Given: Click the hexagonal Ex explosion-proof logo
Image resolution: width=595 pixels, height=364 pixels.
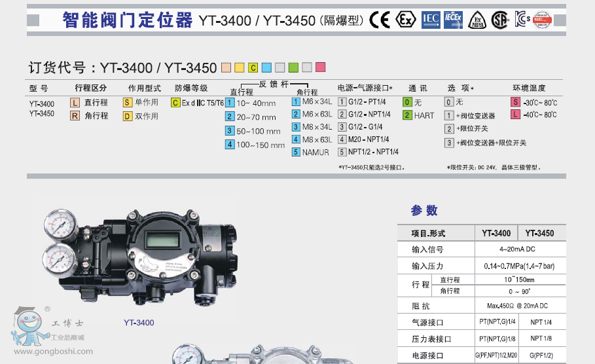Looking at the screenshot, I should click(x=406, y=20).
